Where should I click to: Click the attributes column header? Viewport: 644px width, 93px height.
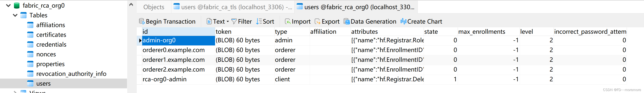point(387,32)
